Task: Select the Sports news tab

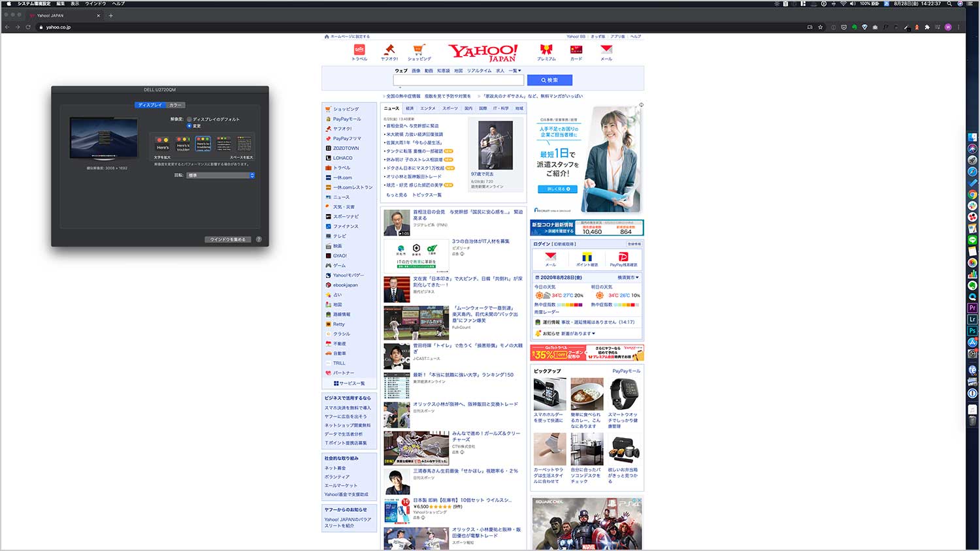Action: (450, 108)
